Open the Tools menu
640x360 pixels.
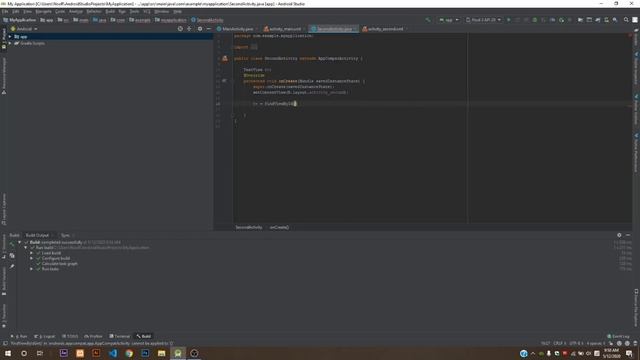(134, 11)
